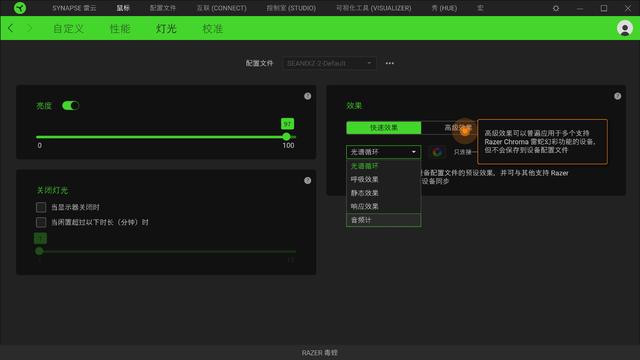Click the brightness slider handle

(x=287, y=137)
